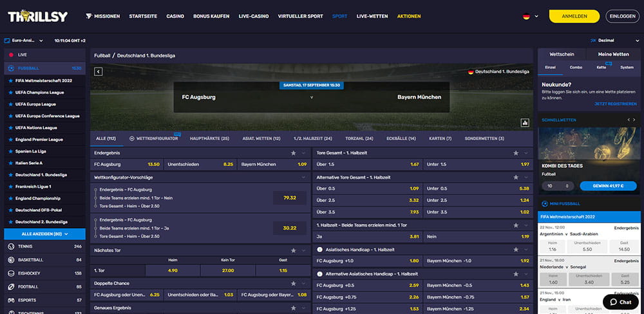Click the Einloggen button
This screenshot has height=314, width=644.
(622, 17)
